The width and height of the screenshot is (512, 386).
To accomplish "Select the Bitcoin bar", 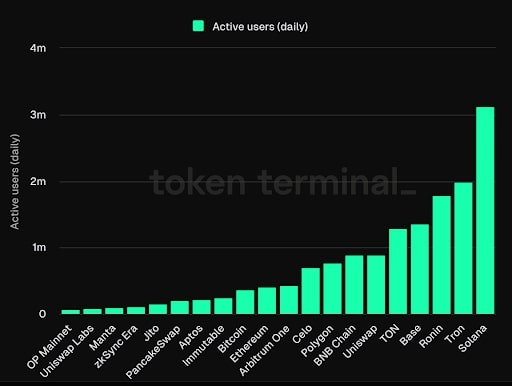I will pos(245,302).
